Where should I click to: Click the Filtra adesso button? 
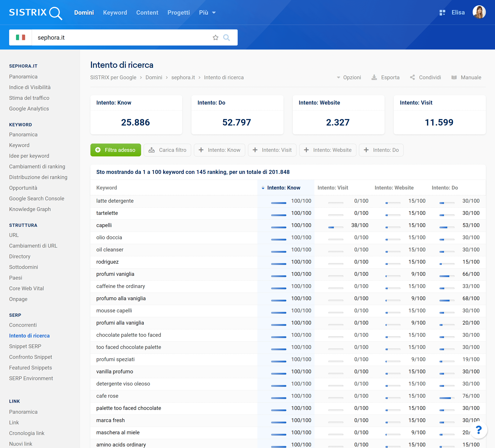tap(116, 150)
